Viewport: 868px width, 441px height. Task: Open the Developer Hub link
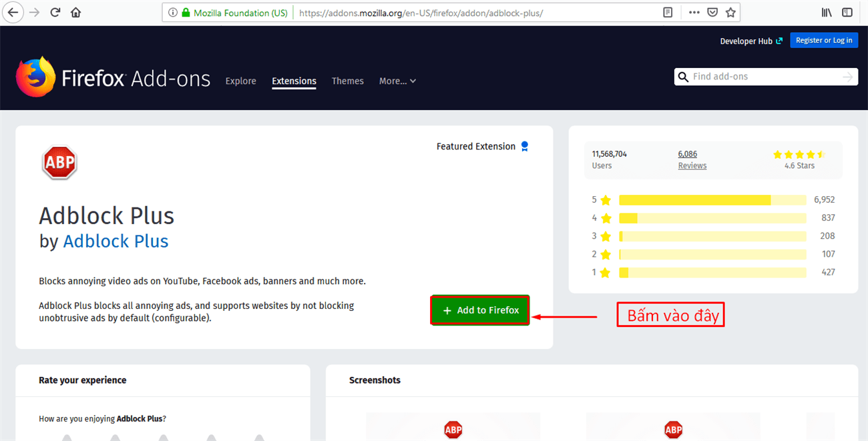point(750,41)
